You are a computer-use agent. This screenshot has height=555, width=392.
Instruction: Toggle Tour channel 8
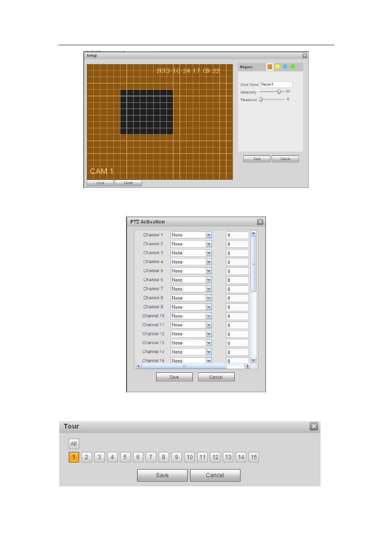pyautogui.click(x=164, y=457)
